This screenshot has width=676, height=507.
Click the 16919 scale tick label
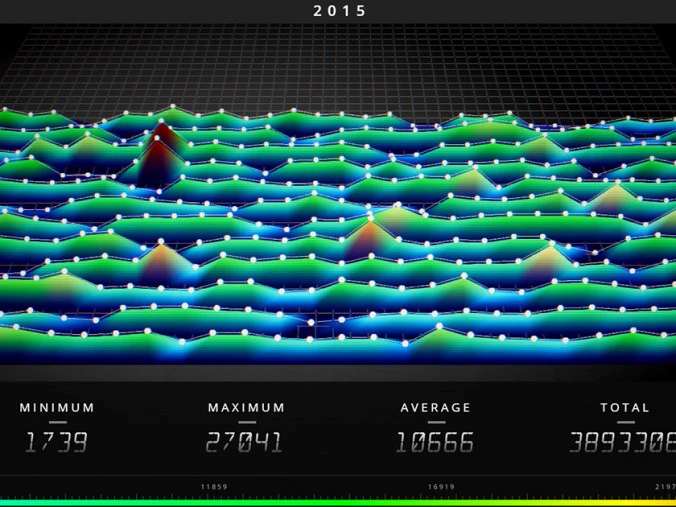pyautogui.click(x=441, y=487)
